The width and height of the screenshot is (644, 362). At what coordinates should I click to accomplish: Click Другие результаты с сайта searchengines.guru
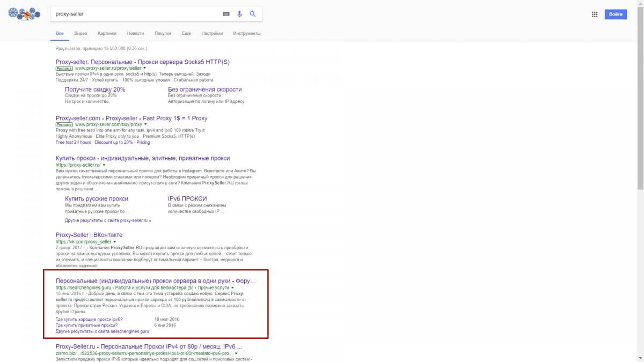point(103,331)
